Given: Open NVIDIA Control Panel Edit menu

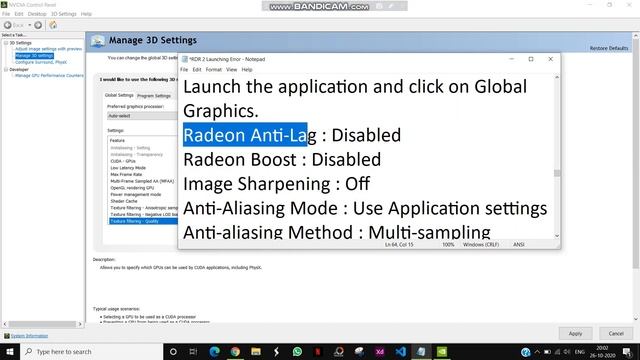Looking at the screenshot, I should 19,14.
